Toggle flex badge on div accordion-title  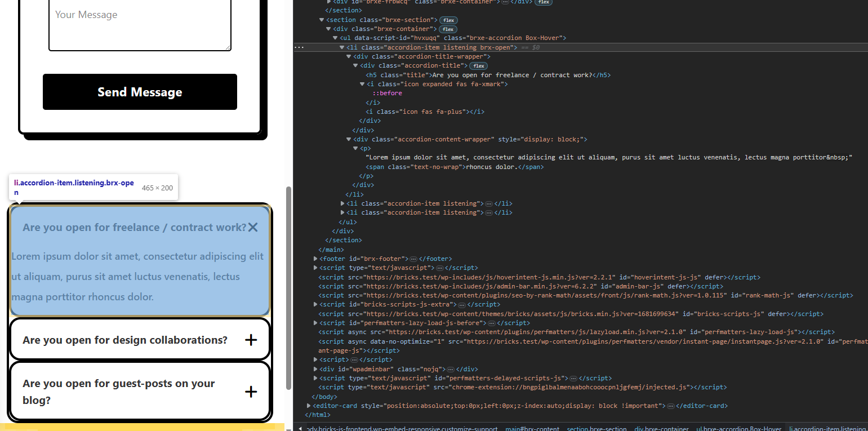coord(478,66)
